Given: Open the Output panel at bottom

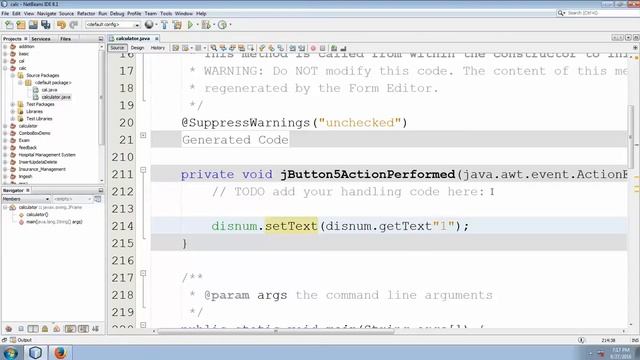Looking at the screenshot, I should 21,340.
